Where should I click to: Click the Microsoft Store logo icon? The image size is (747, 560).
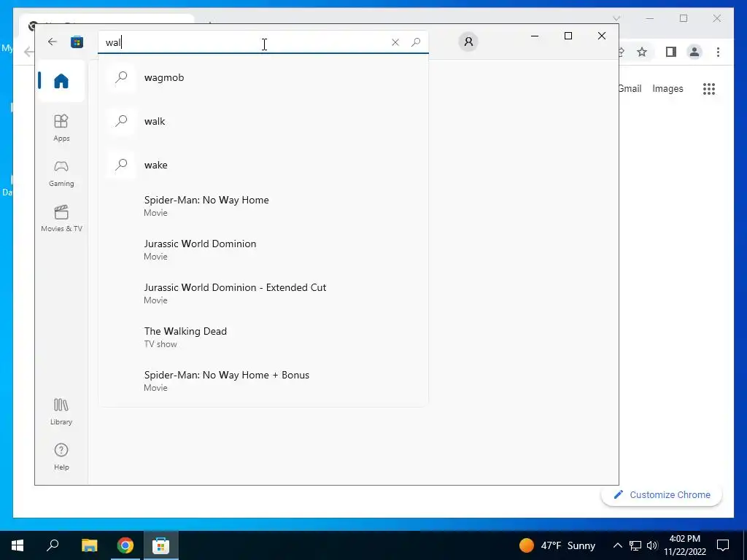click(x=77, y=42)
